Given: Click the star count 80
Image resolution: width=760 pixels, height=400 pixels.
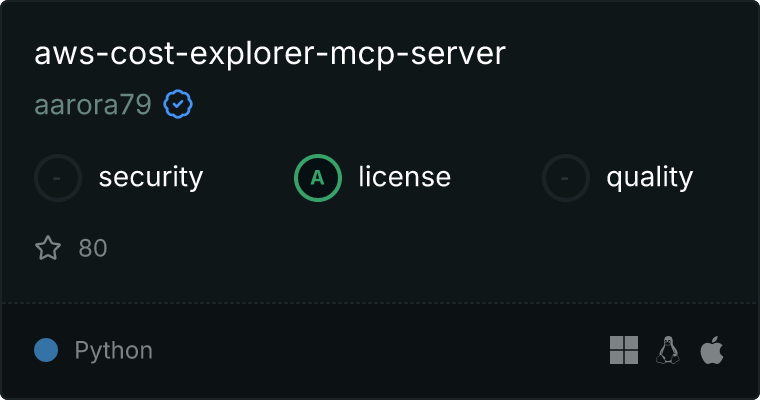Looking at the screenshot, I should point(93,248).
